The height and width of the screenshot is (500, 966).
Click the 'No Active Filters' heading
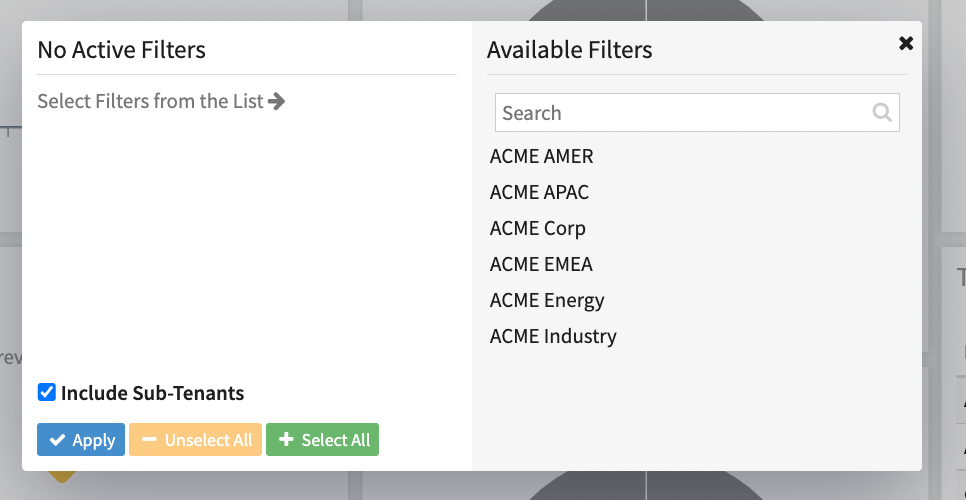pos(121,50)
